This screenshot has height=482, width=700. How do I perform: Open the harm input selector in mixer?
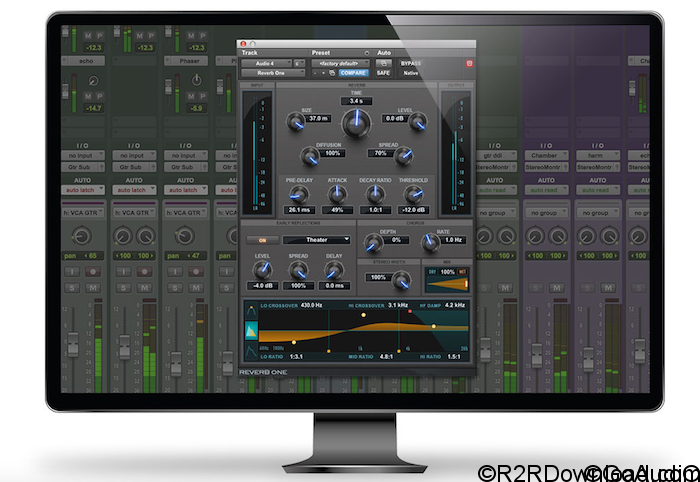598,155
